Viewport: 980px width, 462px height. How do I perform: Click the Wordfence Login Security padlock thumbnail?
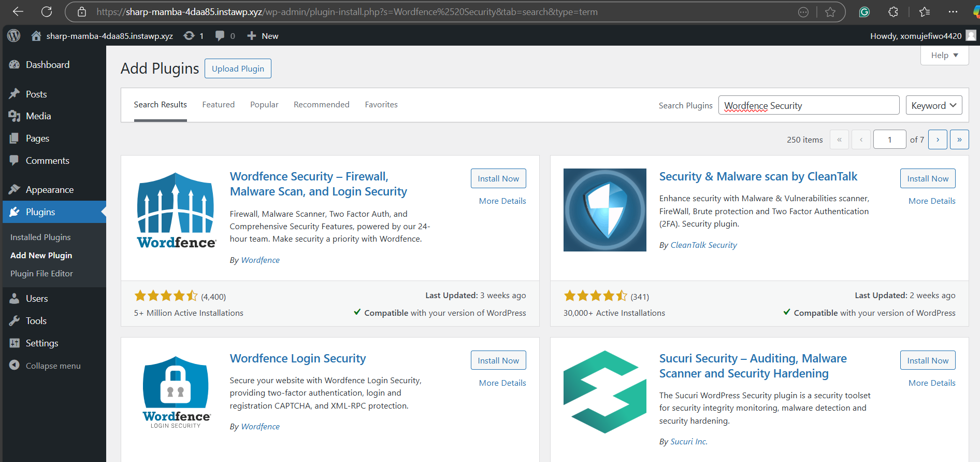click(x=176, y=392)
